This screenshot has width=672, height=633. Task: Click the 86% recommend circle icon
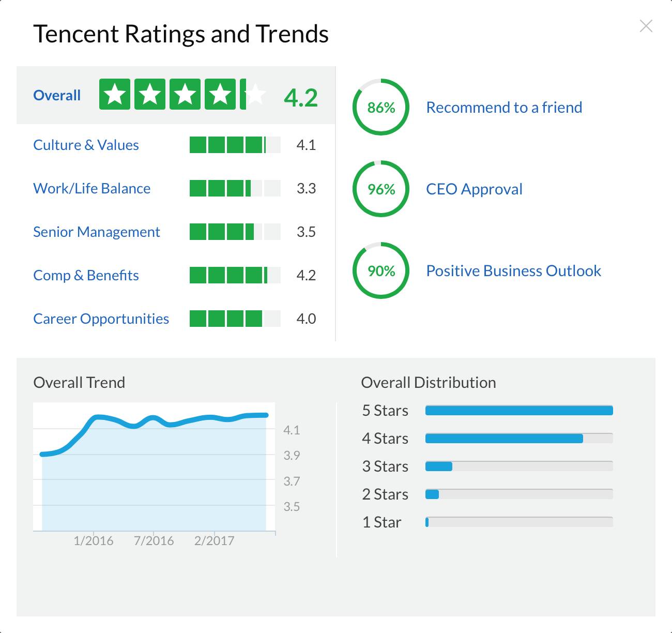click(x=381, y=107)
